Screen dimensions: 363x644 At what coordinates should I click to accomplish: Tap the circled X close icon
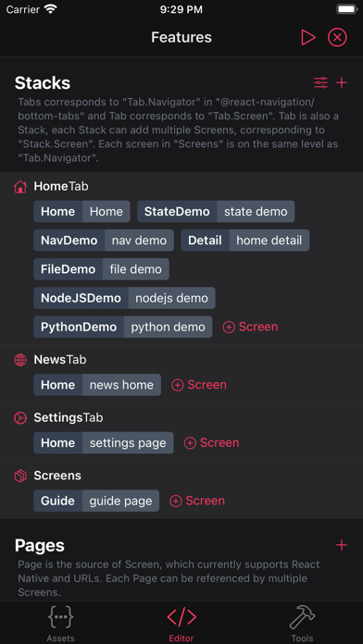[x=337, y=37]
